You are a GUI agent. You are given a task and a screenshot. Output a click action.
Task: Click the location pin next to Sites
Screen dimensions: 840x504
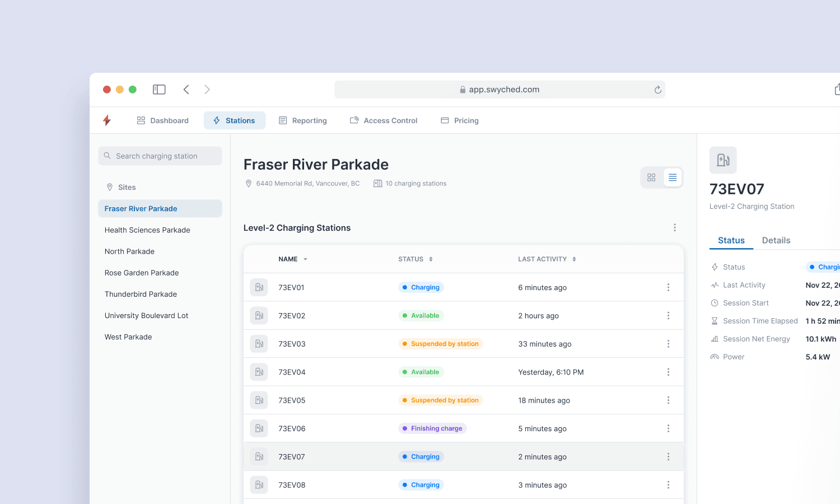pyautogui.click(x=110, y=188)
